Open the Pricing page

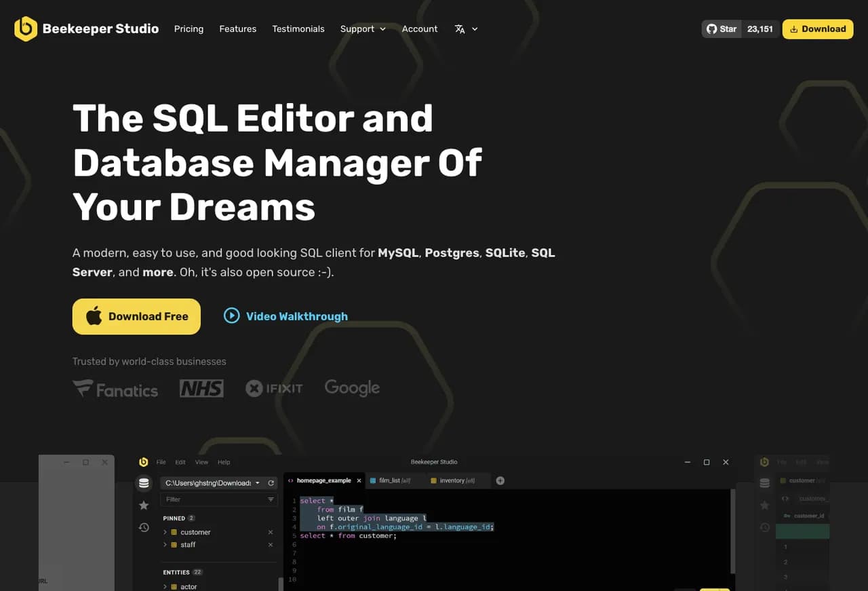tap(189, 29)
